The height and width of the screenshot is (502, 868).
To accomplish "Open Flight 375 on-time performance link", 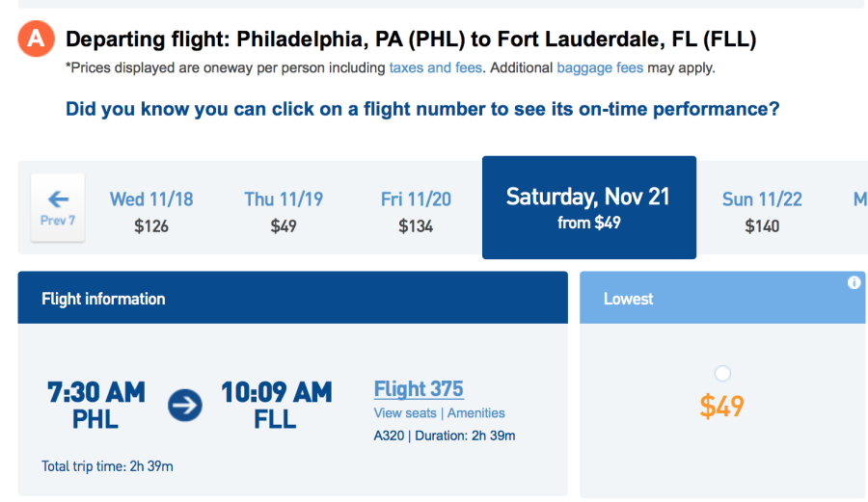I will [x=419, y=389].
